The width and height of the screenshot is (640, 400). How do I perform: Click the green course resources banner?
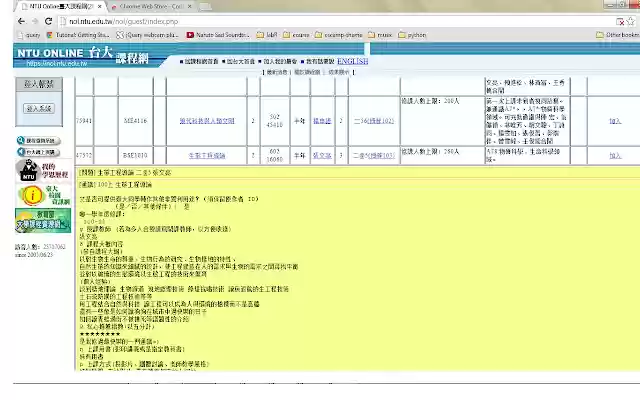tap(39, 222)
